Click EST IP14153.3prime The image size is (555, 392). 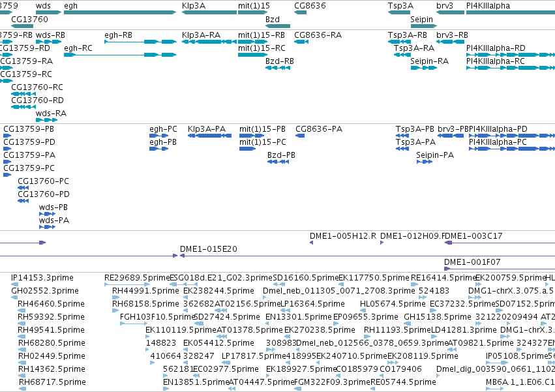pyautogui.click(x=42, y=278)
